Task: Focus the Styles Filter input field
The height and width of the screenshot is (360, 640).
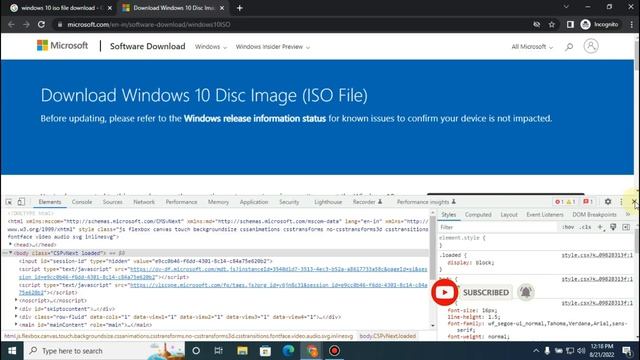Action: tap(498, 227)
